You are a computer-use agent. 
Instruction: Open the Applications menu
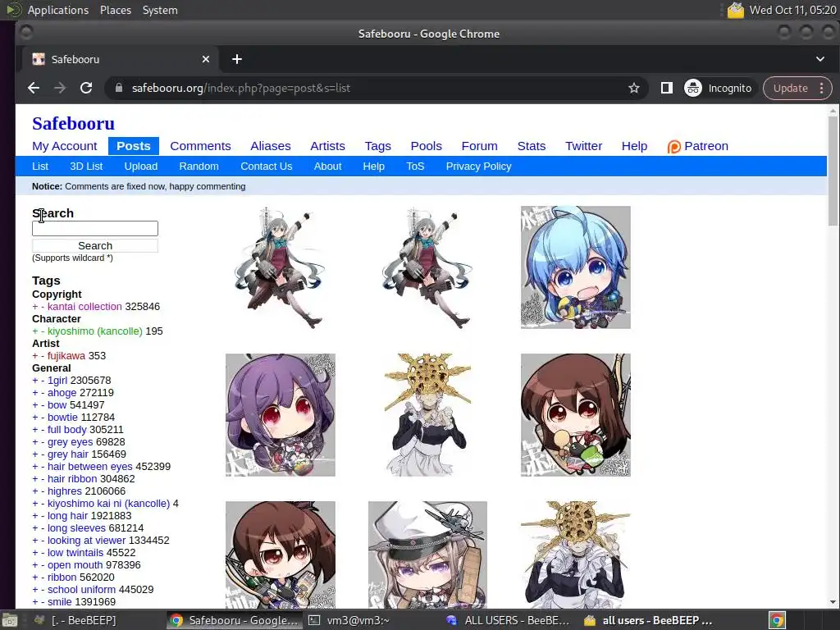(58, 10)
